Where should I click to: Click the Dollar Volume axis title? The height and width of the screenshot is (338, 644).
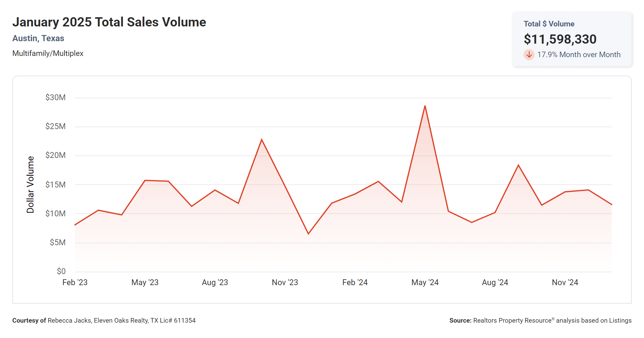(30, 184)
